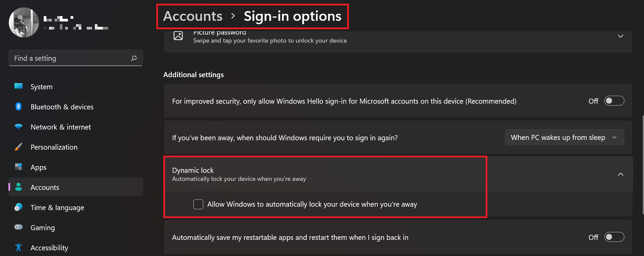The height and width of the screenshot is (256, 644).
Task: Enable automatic device lock when away checkbox
Action: [x=198, y=204]
